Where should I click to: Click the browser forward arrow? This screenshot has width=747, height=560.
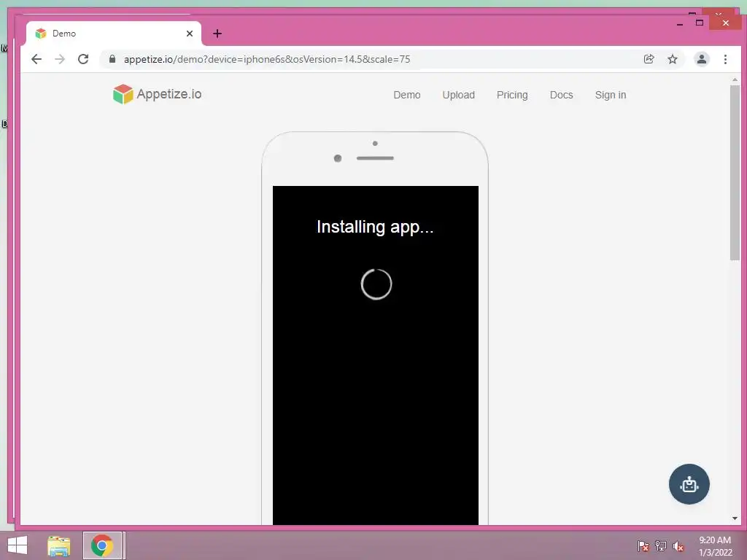click(60, 59)
